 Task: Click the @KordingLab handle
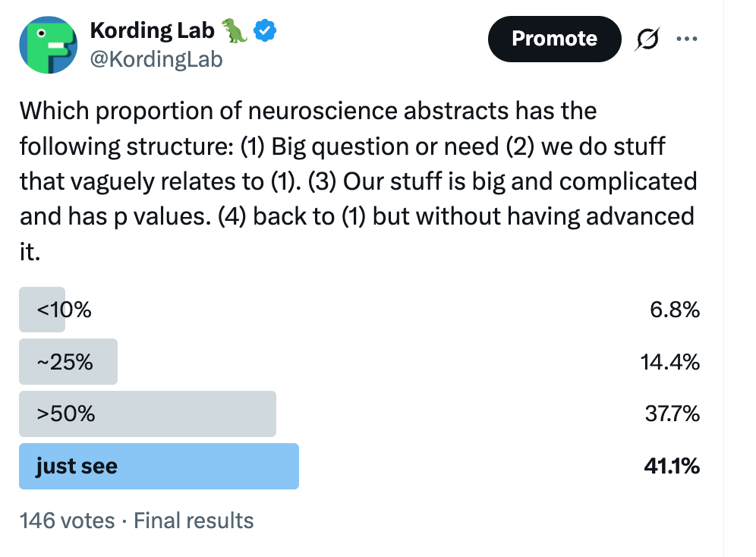point(156,58)
